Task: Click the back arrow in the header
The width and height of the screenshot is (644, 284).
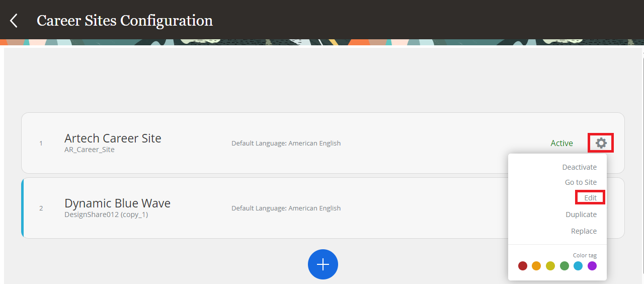Action: (14, 21)
